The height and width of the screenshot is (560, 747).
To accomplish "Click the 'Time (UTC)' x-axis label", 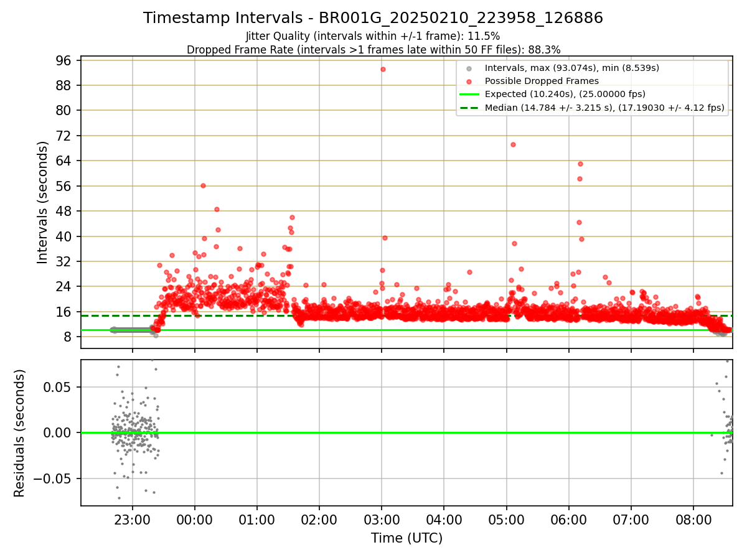I will (x=406, y=538).
